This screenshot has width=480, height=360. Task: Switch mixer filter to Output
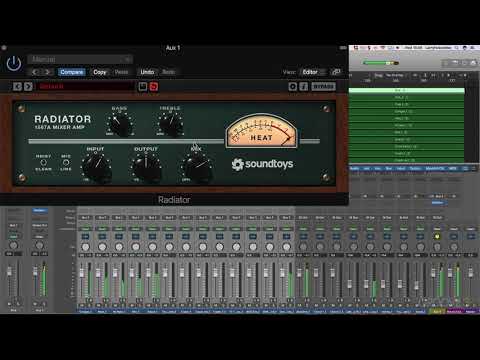point(415,169)
